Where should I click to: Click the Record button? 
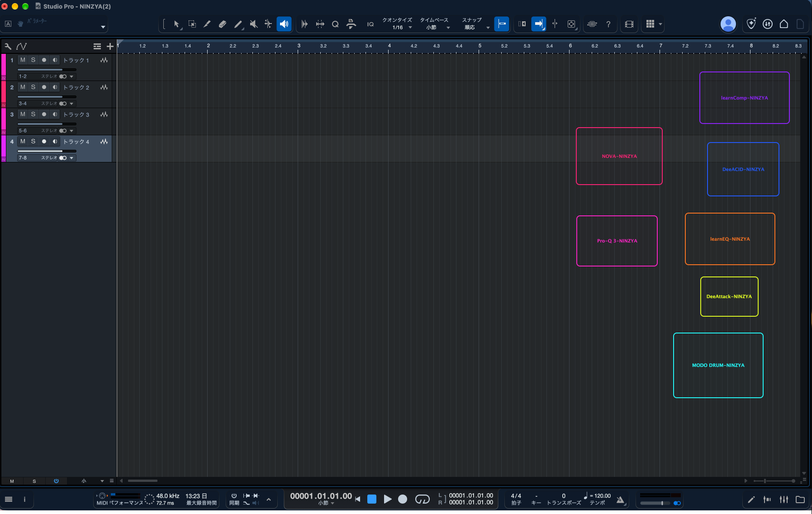pos(403,499)
